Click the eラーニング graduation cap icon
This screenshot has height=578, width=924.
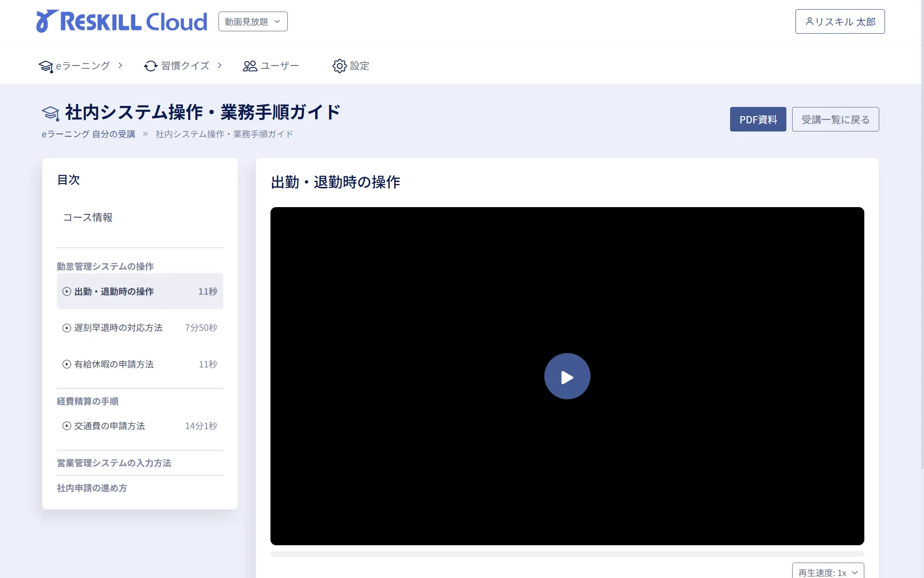tap(46, 66)
